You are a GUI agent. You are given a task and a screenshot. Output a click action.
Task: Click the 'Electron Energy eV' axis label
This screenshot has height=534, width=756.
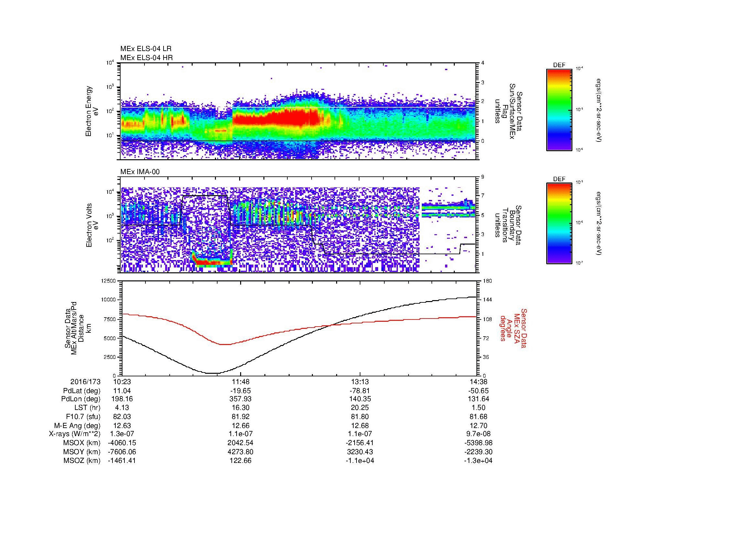pyautogui.click(x=92, y=111)
